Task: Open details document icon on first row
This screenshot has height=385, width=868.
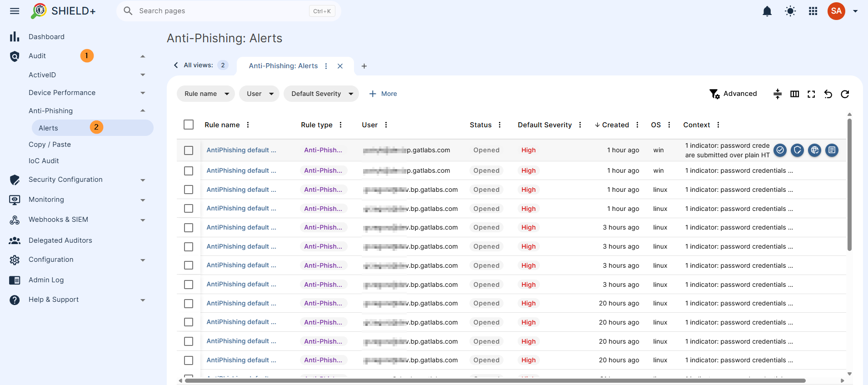Action: tap(832, 150)
